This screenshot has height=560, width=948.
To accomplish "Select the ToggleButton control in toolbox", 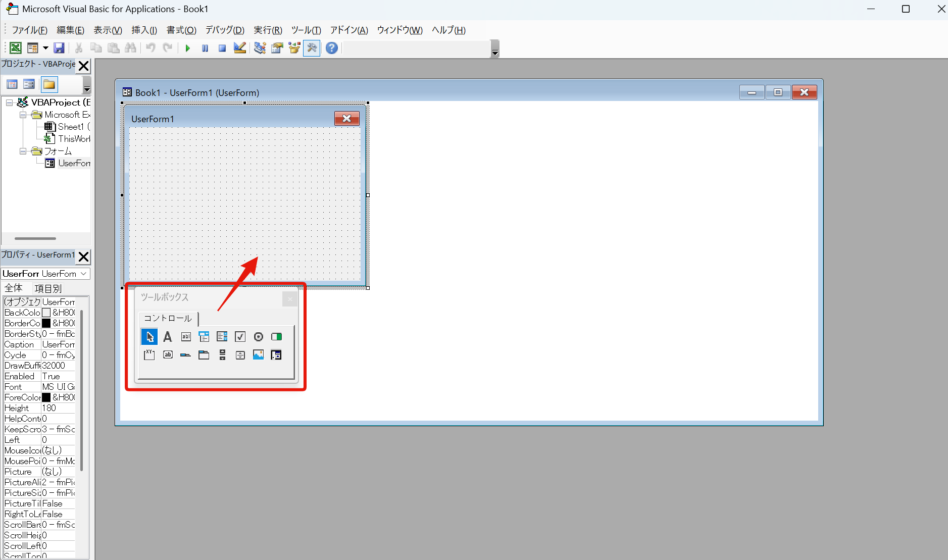I will (276, 337).
